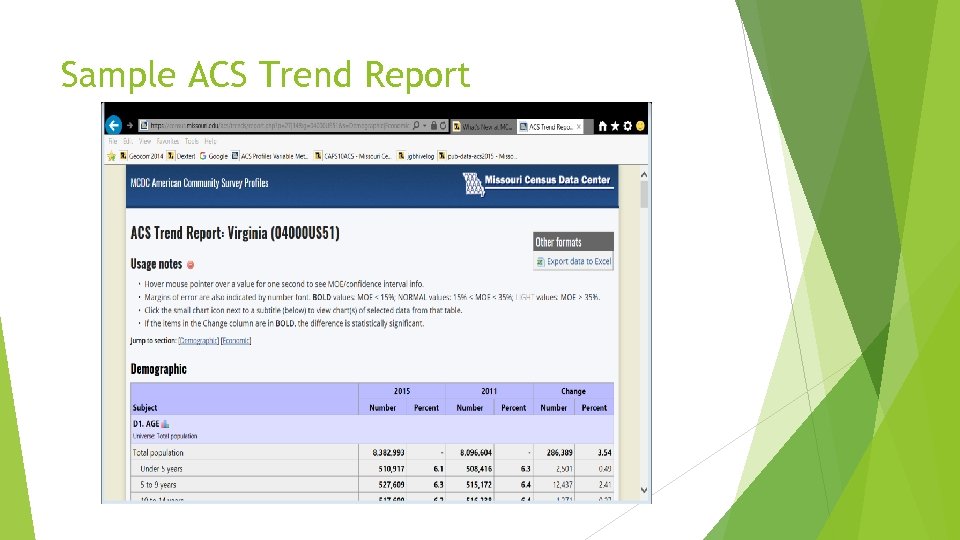960x540 pixels.
Task: Click the browser Back arrow button
Action: [114, 125]
